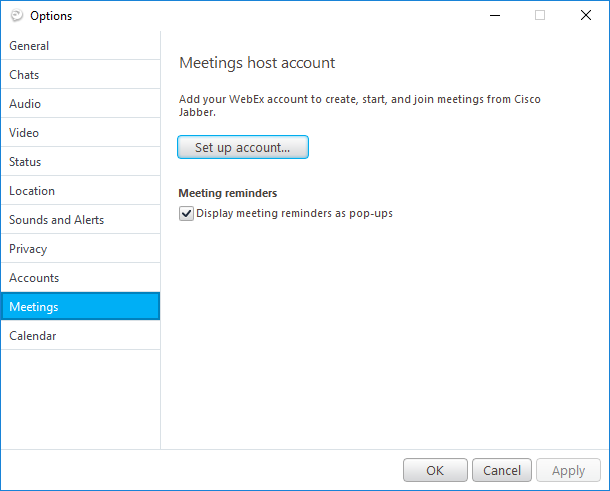The width and height of the screenshot is (610, 491).
Task: Click the Apply button
Action: click(x=568, y=470)
